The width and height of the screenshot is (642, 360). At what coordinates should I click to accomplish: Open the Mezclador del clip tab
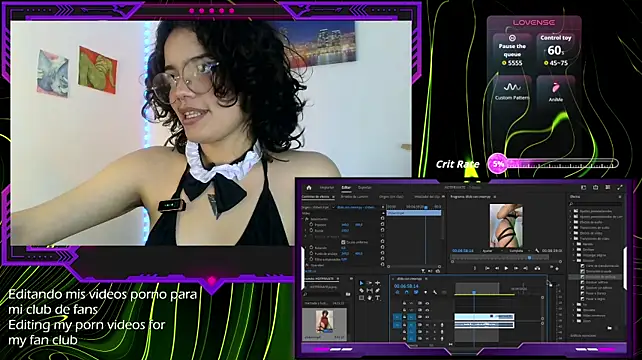click(x=427, y=197)
